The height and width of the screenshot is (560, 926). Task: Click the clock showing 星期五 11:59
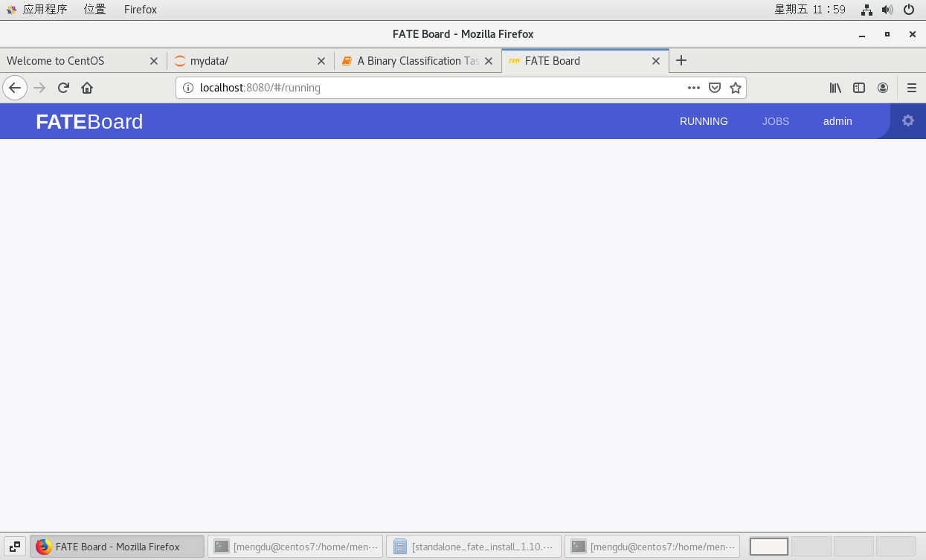coord(810,10)
